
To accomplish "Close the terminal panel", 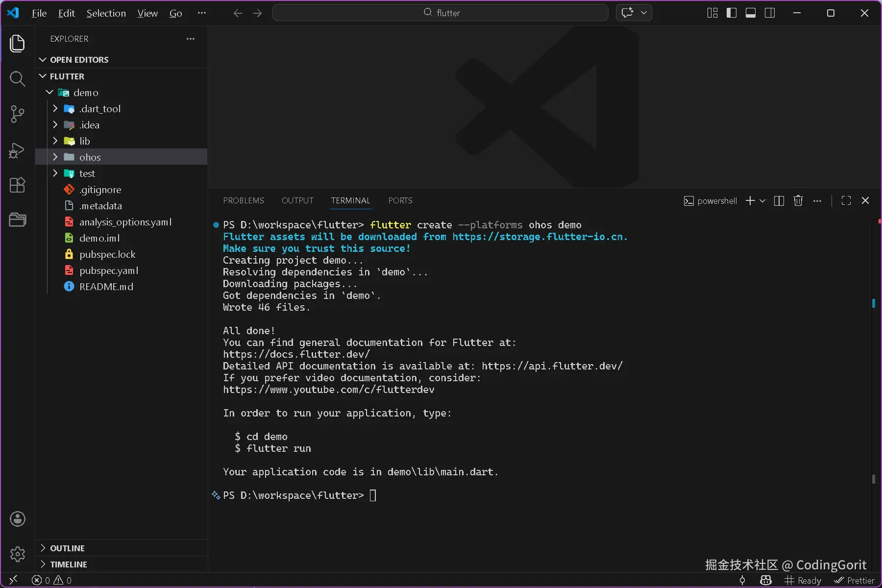I will (865, 201).
